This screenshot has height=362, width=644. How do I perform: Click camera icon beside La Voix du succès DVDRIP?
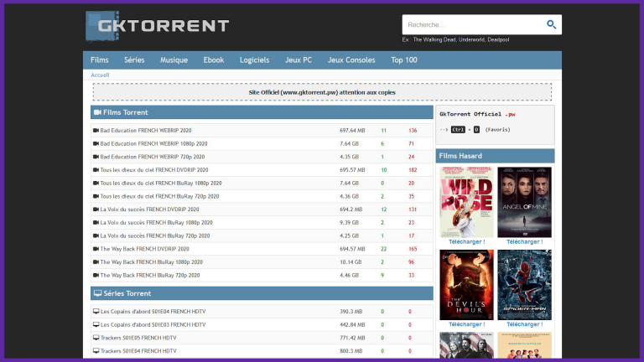click(x=96, y=209)
